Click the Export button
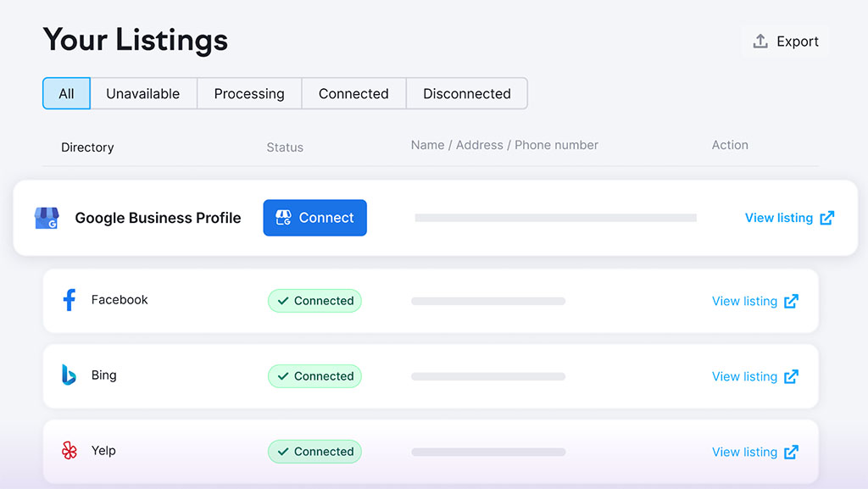 [785, 41]
